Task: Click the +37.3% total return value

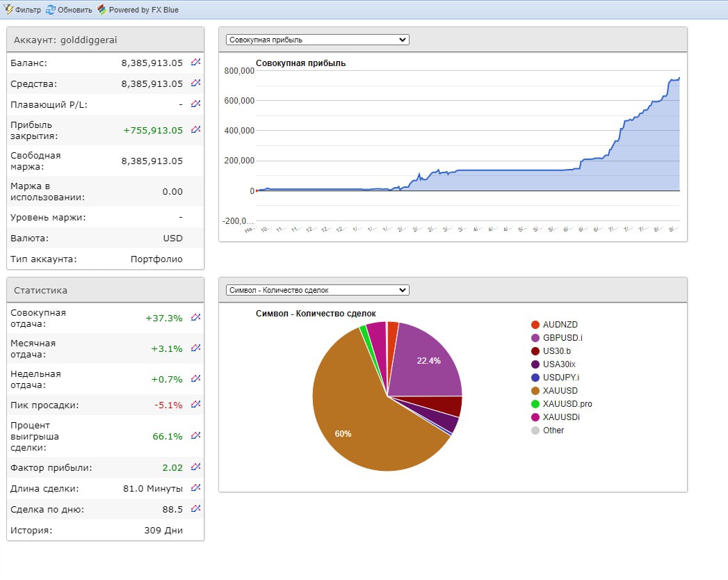Action: click(164, 318)
